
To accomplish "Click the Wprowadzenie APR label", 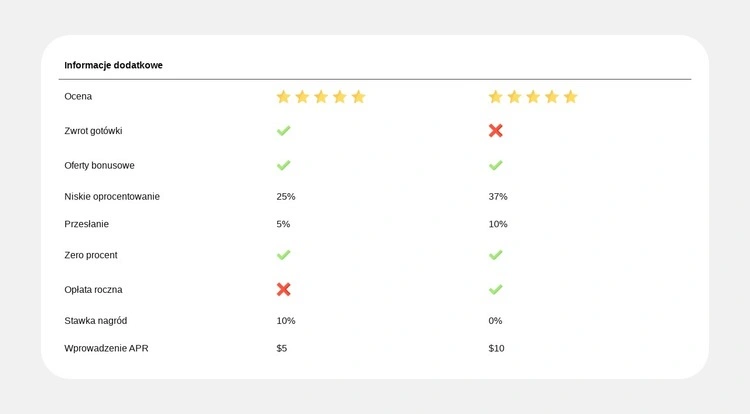I will [x=106, y=348].
